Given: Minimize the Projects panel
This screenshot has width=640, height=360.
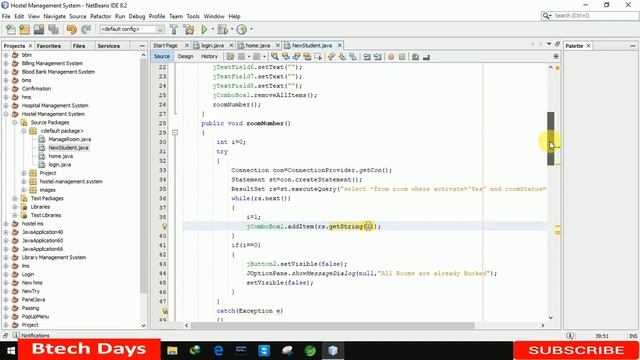Looking at the screenshot, I should tap(142, 46).
